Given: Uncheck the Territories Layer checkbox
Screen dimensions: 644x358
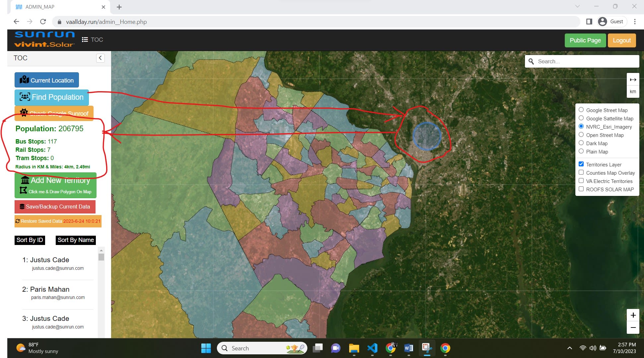Looking at the screenshot, I should pyautogui.click(x=581, y=164).
